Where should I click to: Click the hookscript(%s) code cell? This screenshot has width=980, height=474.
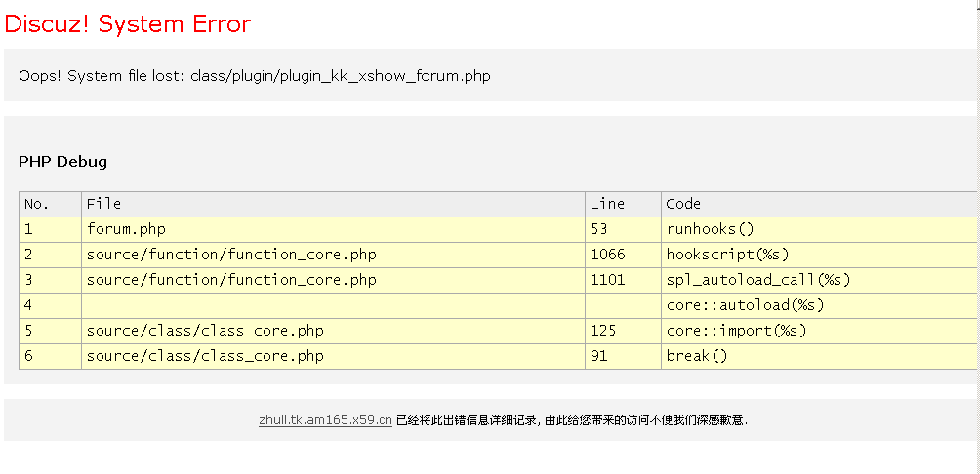tap(819, 256)
